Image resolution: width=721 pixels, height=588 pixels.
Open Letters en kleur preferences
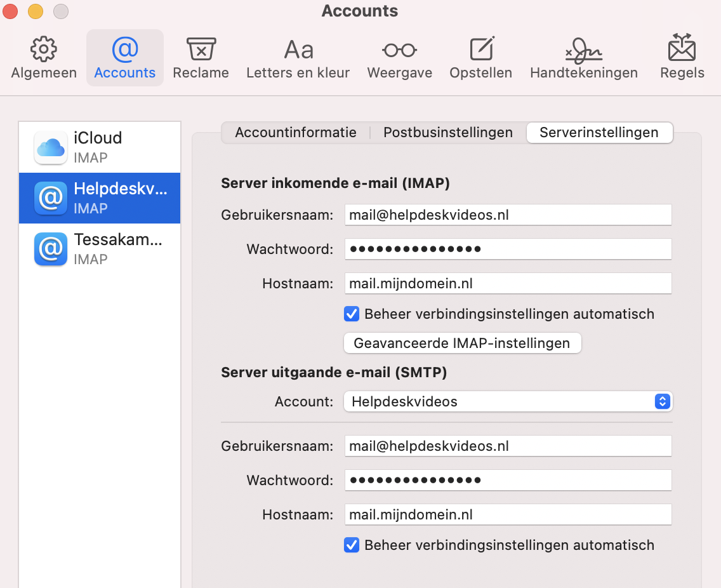click(298, 57)
